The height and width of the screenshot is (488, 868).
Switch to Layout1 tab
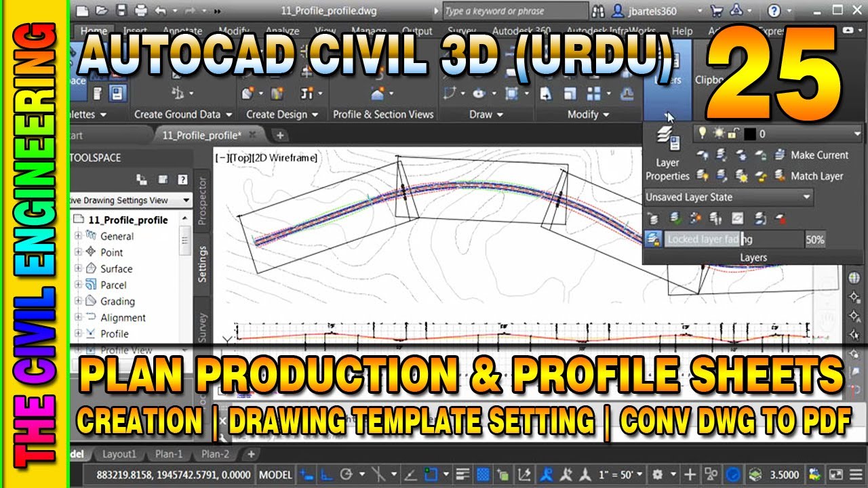[x=119, y=454]
